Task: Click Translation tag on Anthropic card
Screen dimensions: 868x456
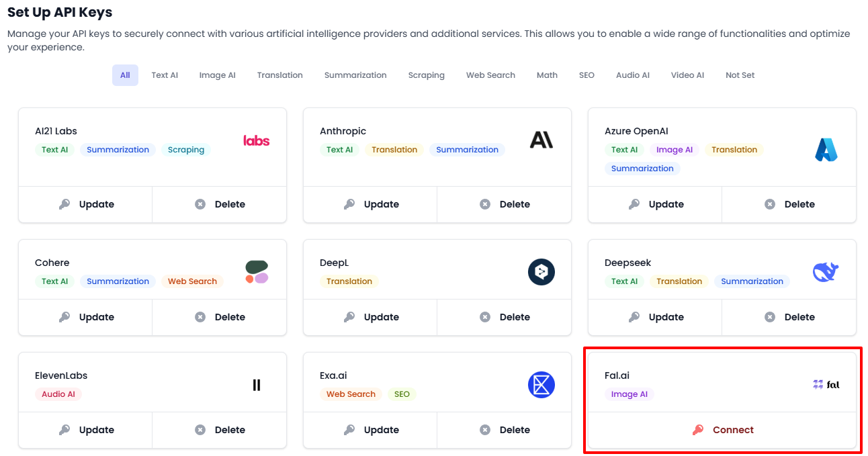Action: [394, 150]
